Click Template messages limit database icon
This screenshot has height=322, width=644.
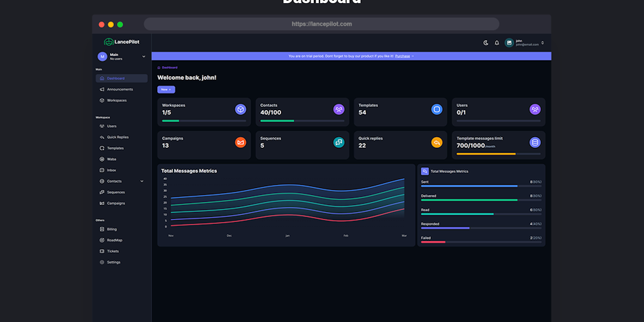535,143
